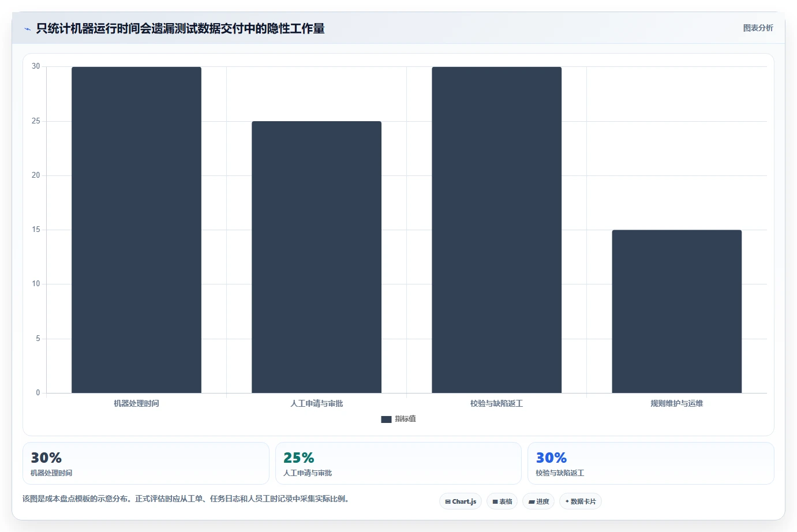This screenshot has height=532, width=797.
Task: Select the 人工申请与审批 bar in chart
Action: 316,257
